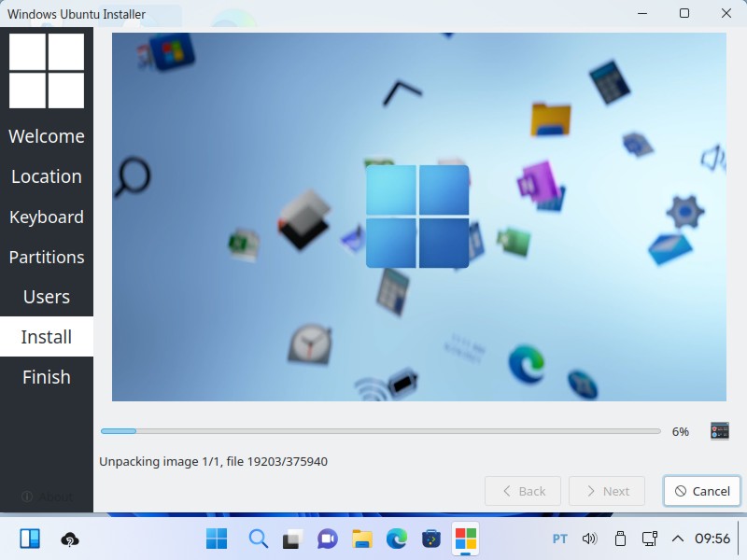The image size is (747, 560).
Task: Toggle the installation log view icon
Action: coord(719,431)
